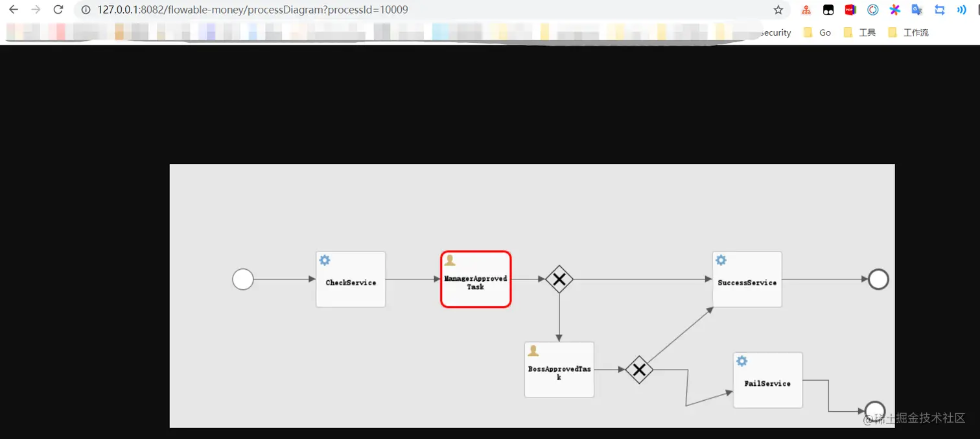
Task: Select the BossApprovedTask box
Action: coord(559,370)
